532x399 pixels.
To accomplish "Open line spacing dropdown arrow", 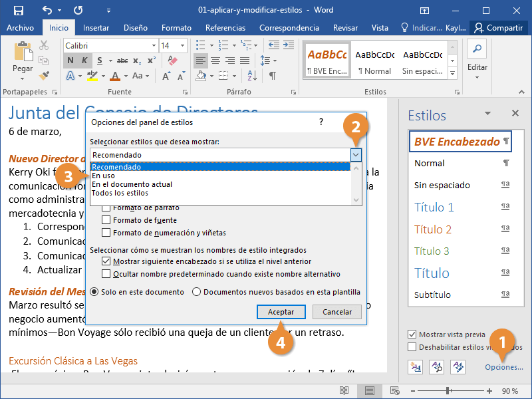I will tap(275, 61).
